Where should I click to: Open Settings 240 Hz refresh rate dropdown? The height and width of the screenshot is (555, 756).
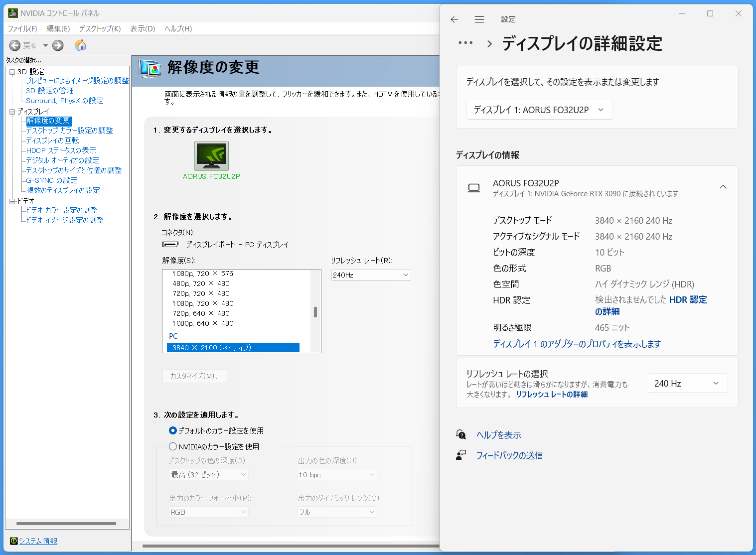(x=687, y=383)
